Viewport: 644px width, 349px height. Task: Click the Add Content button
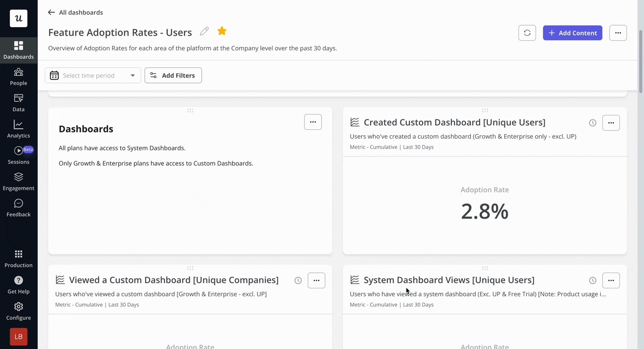point(572,33)
